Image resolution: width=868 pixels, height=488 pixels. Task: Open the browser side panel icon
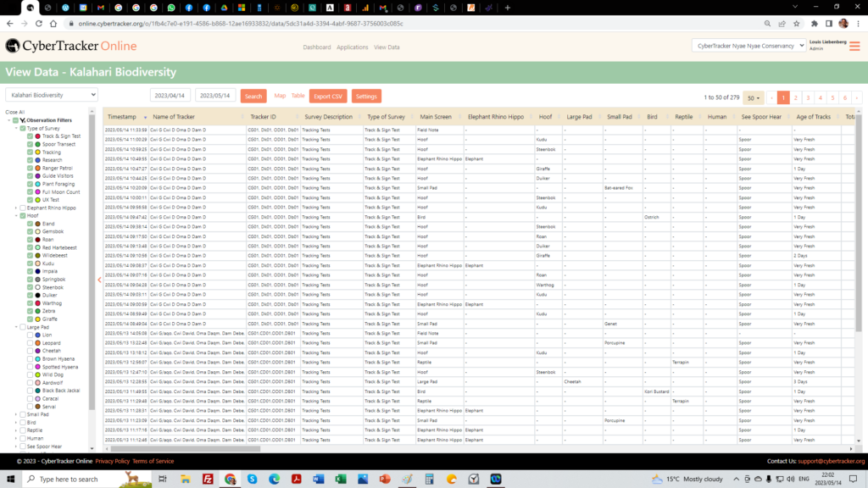click(x=829, y=24)
